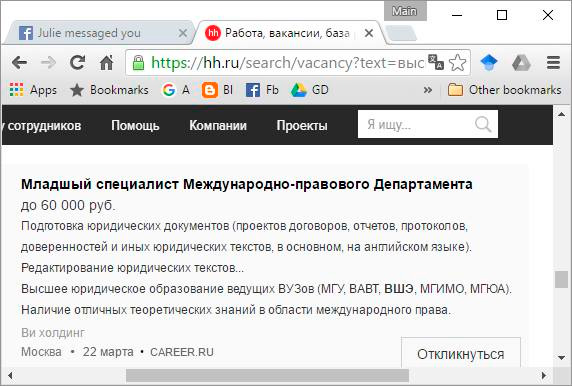Switch to Julie messaged you tab
The height and width of the screenshot is (386, 572).
pyautogui.click(x=98, y=33)
